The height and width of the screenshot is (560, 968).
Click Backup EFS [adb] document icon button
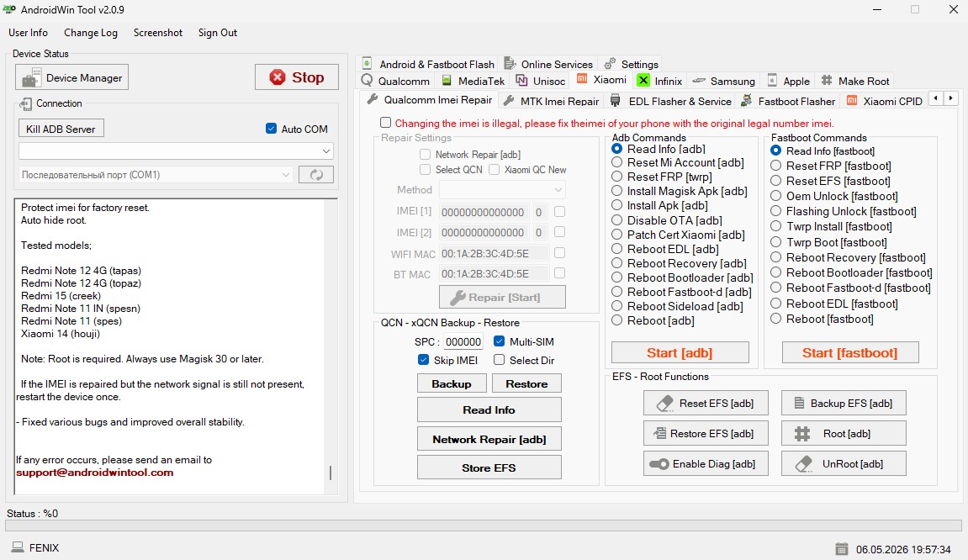coord(844,403)
